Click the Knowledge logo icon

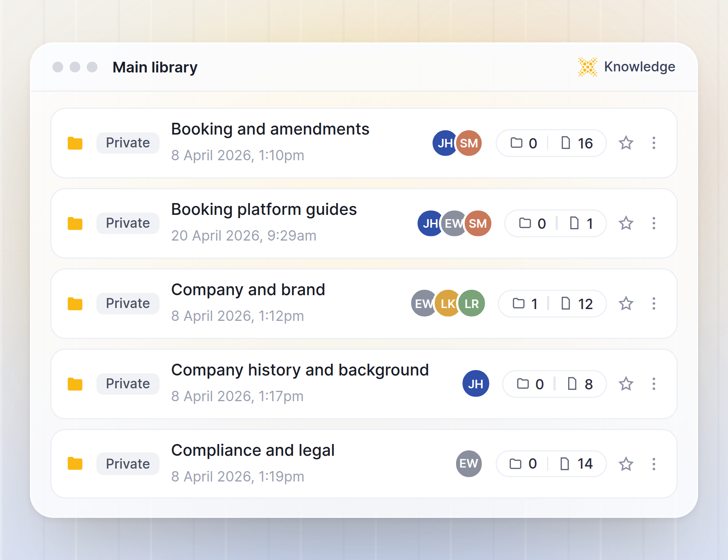587,67
